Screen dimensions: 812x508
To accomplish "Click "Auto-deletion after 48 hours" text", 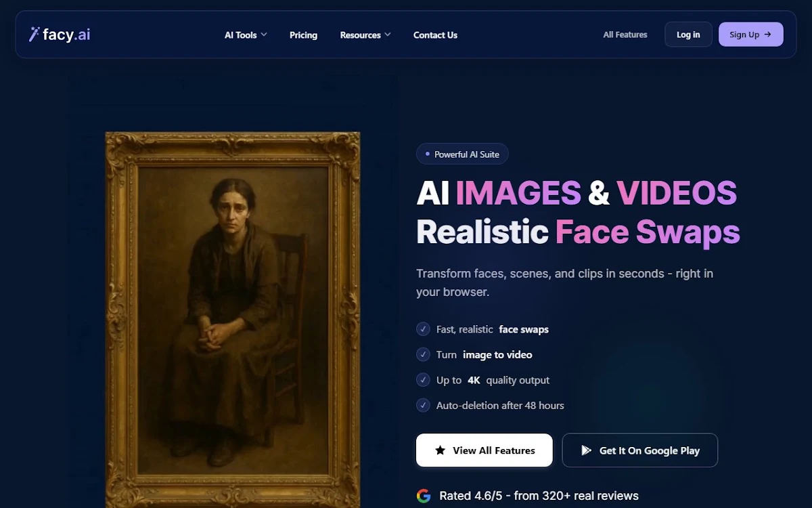I will click(500, 406).
